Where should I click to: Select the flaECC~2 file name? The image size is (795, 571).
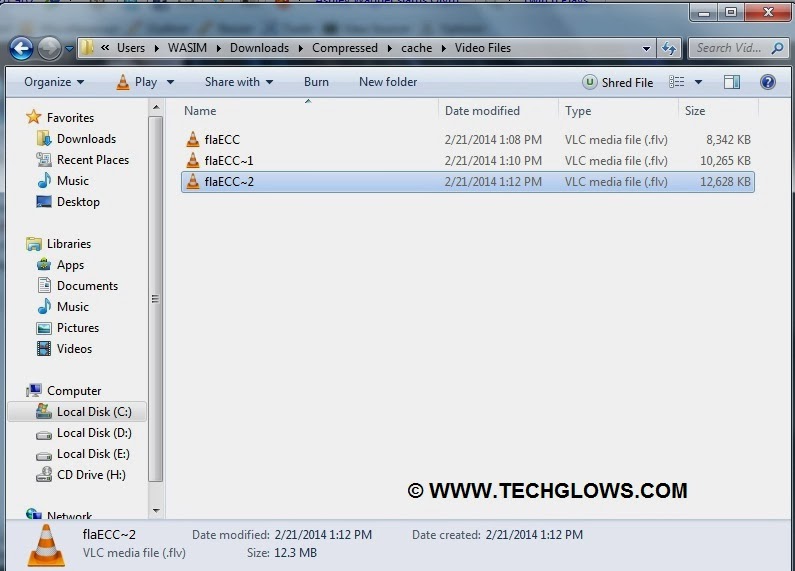[x=229, y=182]
